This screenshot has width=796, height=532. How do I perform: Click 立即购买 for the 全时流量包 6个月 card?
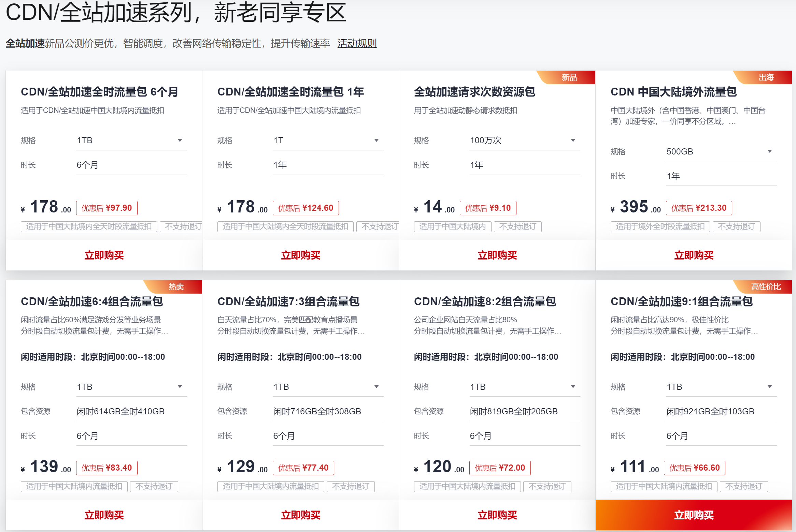tap(104, 255)
